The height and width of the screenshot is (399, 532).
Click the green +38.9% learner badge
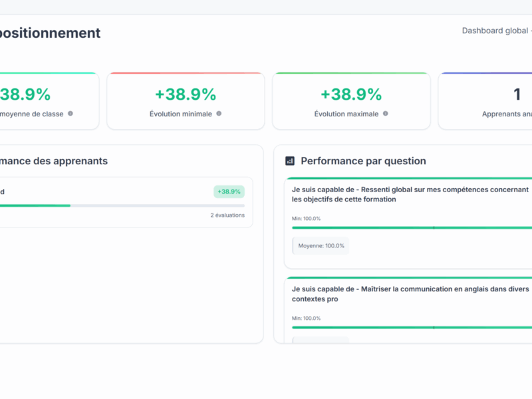click(x=229, y=192)
